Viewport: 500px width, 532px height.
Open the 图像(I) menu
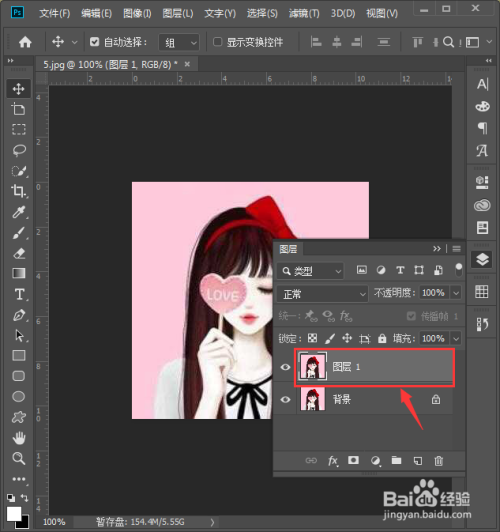point(137,14)
